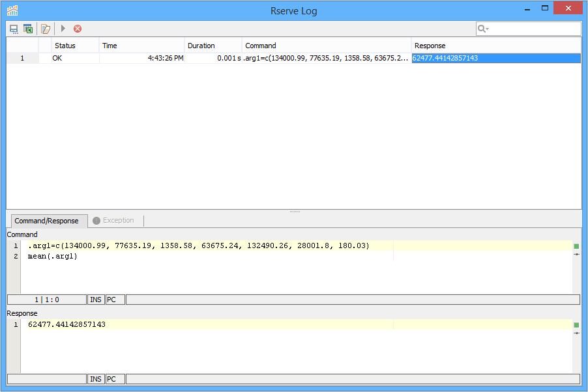Click the PC indicator under command editor
The image size is (588, 392).
[115, 300]
